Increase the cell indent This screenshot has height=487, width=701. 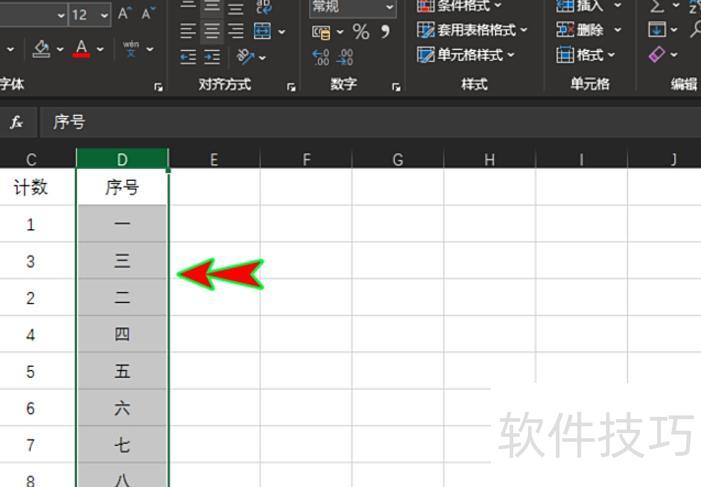[x=212, y=57]
